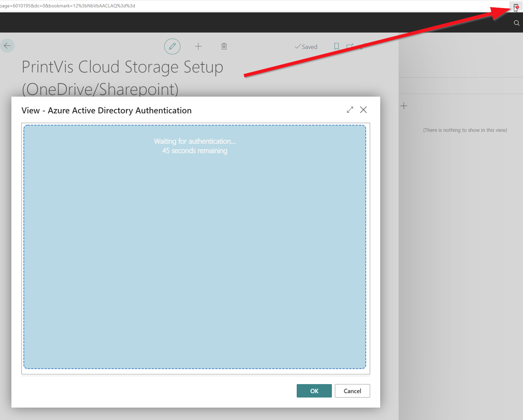Viewport: 523px width, 420px height.
Task: Click the plus icon in the right panel
Action: pyautogui.click(x=404, y=106)
